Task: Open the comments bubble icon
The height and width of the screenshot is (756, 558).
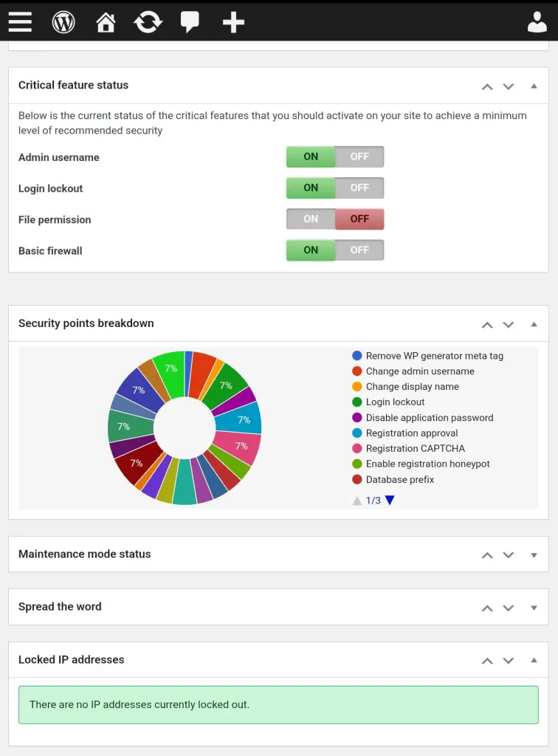Action: tap(190, 22)
